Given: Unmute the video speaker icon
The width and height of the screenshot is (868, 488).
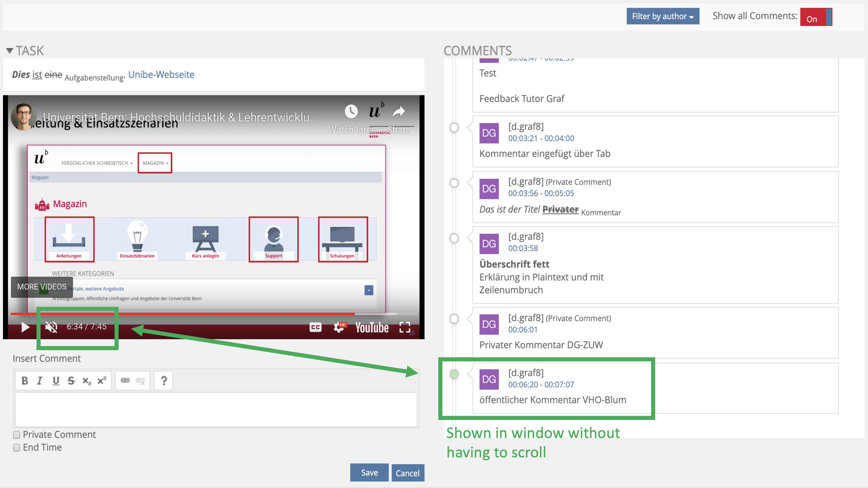Looking at the screenshot, I should tap(51, 327).
